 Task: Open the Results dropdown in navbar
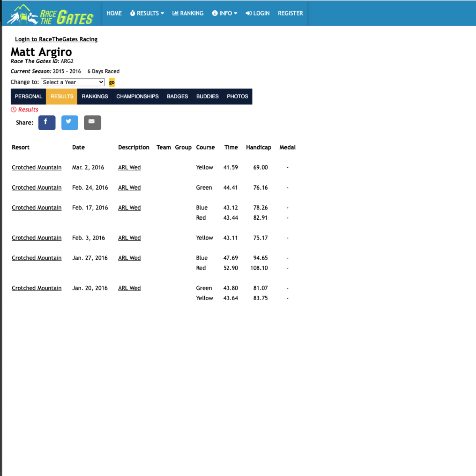click(147, 13)
